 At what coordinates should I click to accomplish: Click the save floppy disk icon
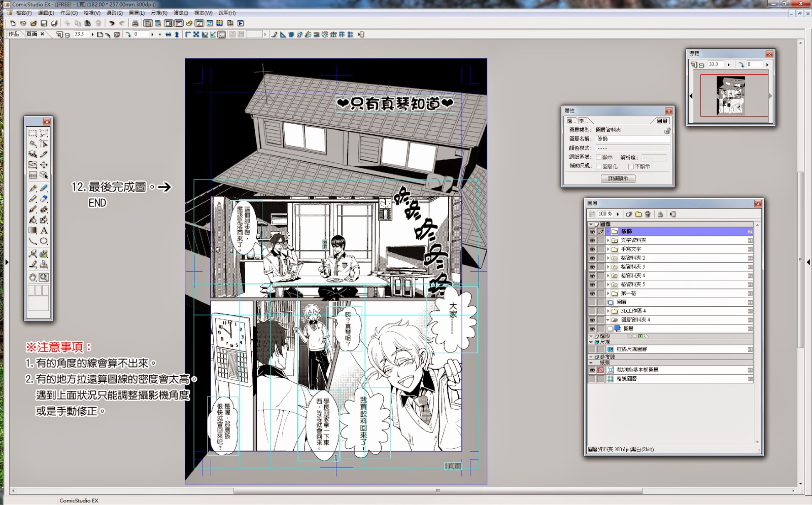44,23
